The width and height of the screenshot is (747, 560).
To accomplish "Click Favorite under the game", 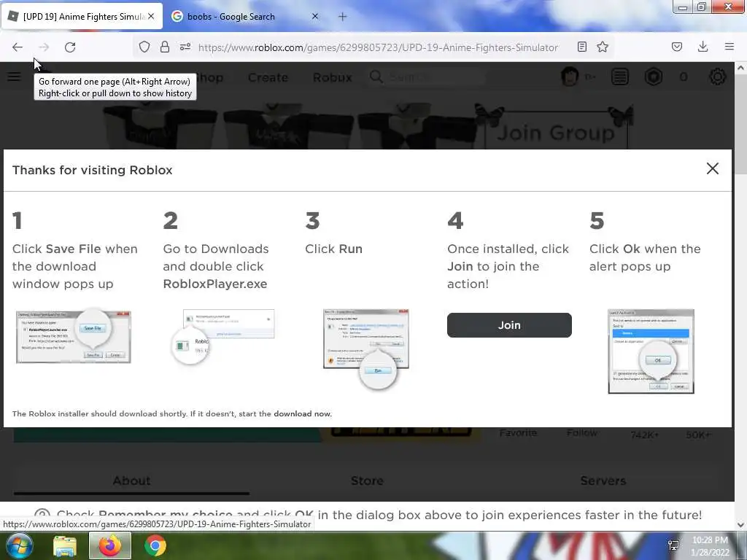I will [518, 433].
